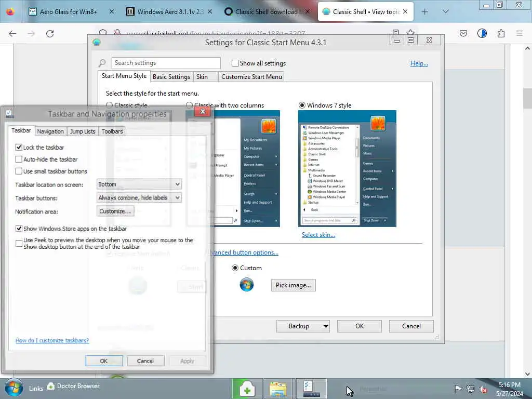Open Taskbar buttons combine dropdown
The width and height of the screenshot is (532, 399).
tap(139, 198)
